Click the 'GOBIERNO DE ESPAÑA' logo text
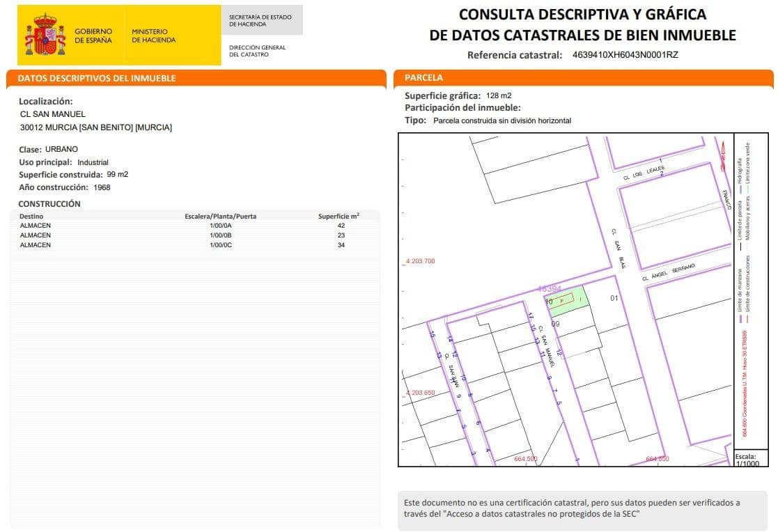 tap(93, 36)
